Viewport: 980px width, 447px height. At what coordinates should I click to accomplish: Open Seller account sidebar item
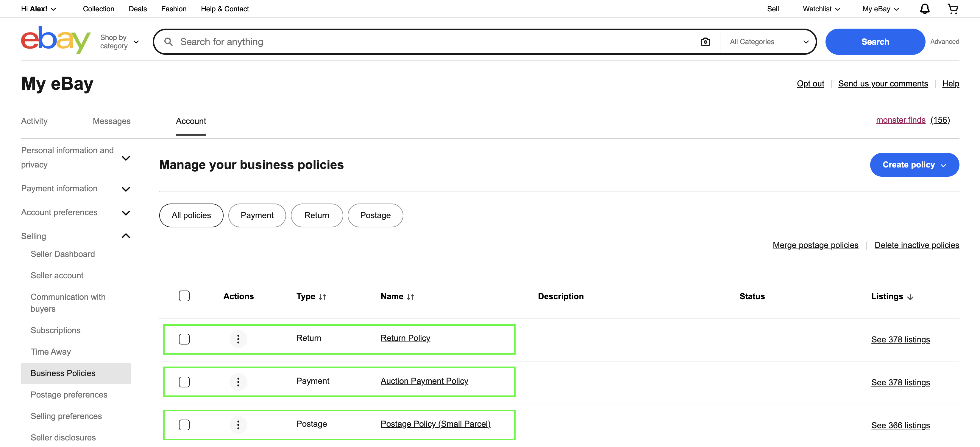(x=57, y=276)
